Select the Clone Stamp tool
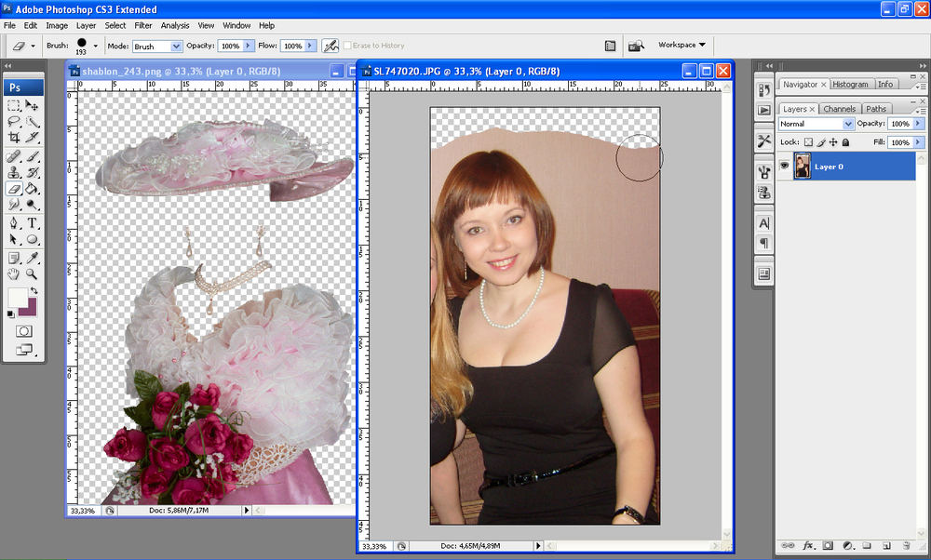Image resolution: width=931 pixels, height=560 pixels. click(x=14, y=172)
